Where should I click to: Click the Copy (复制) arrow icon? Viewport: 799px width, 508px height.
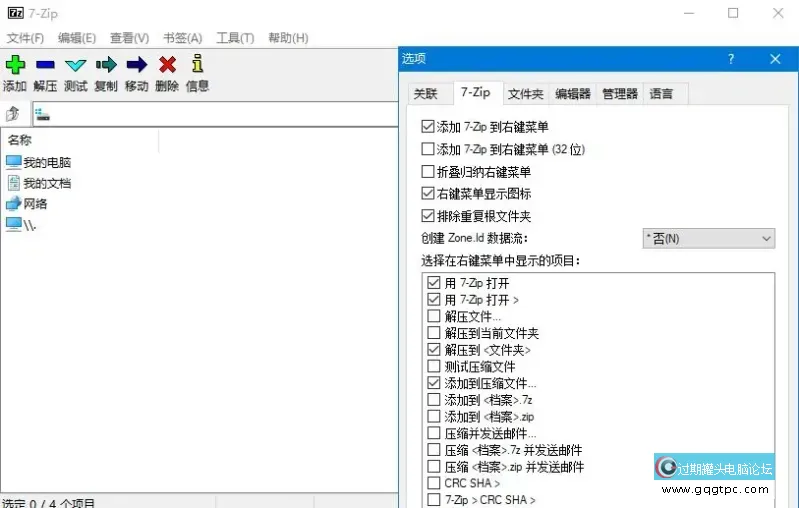(x=106, y=65)
